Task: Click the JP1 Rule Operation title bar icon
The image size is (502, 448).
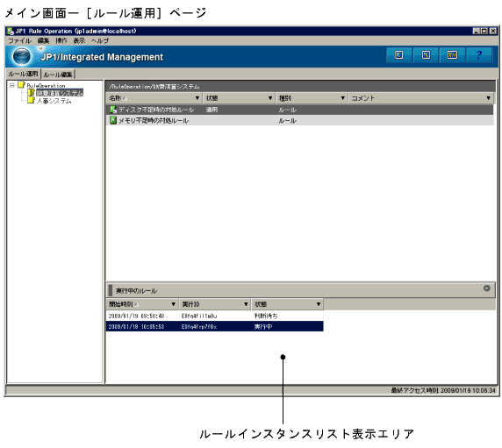Action: pos(11,31)
